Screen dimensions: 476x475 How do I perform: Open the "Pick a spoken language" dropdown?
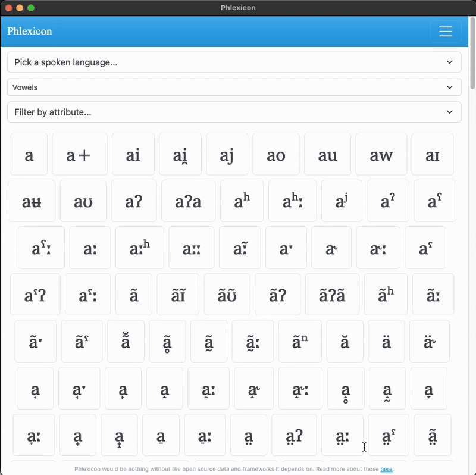234,62
